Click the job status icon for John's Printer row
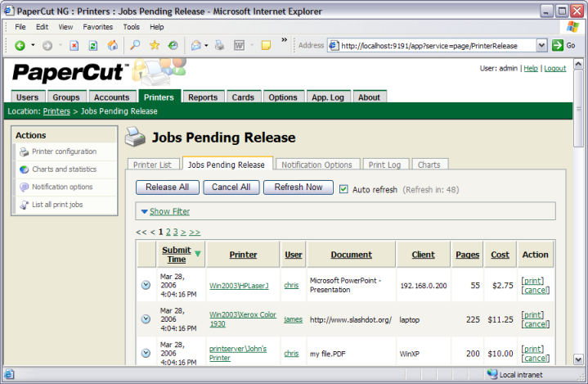 (x=146, y=353)
